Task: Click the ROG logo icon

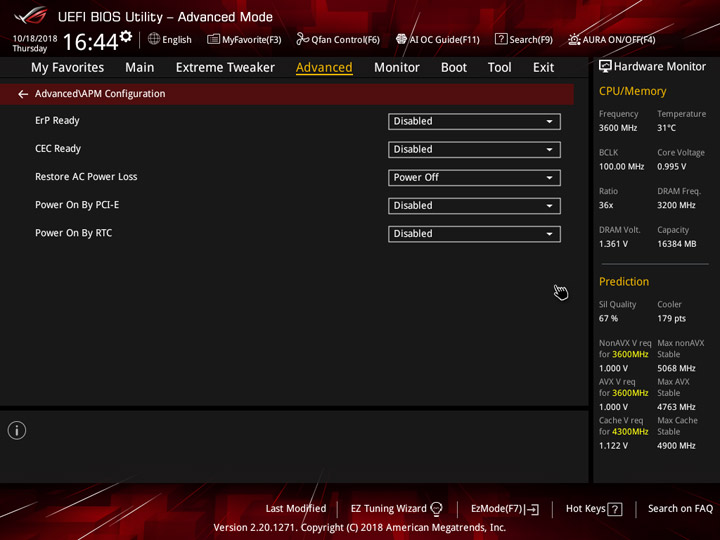Action: (31, 16)
